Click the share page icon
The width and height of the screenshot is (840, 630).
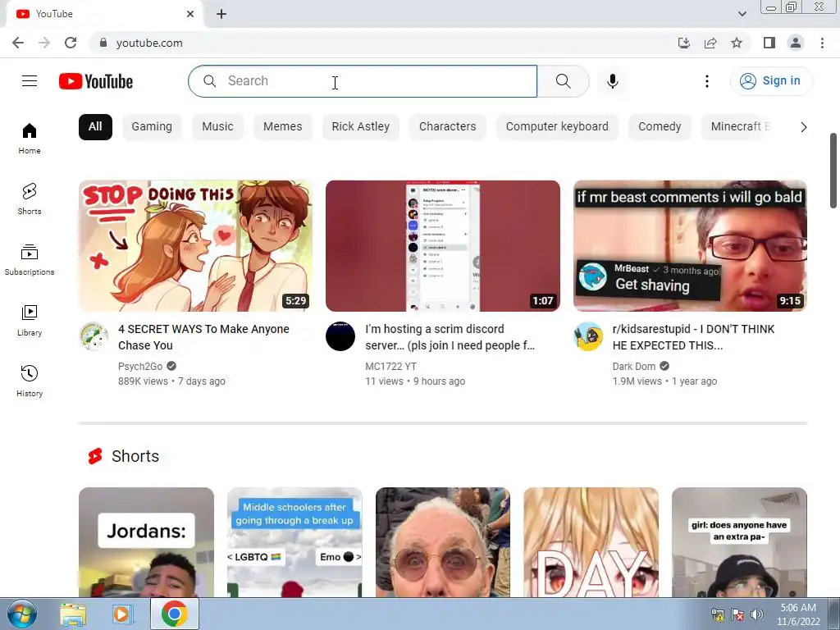point(710,43)
